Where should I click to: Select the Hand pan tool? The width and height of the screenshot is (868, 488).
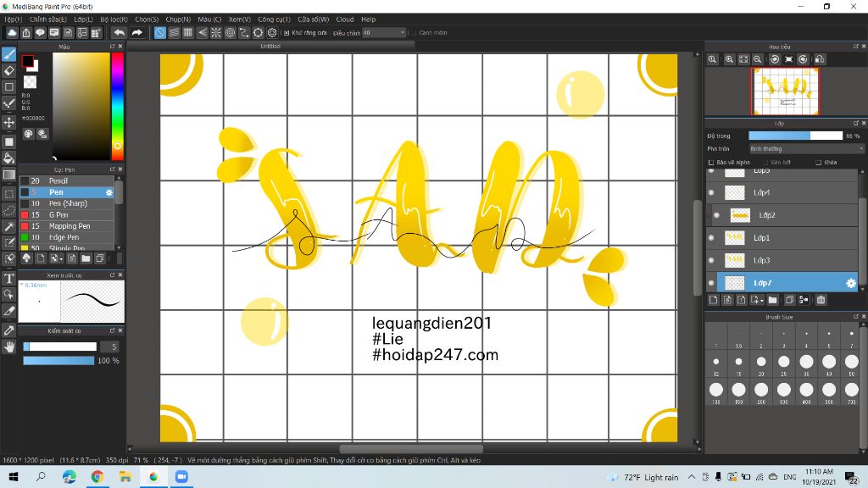pos(8,347)
